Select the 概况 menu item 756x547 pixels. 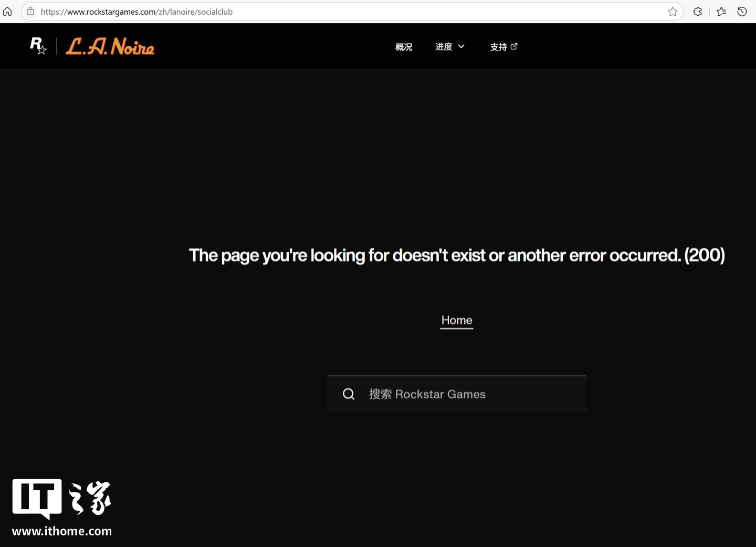(404, 47)
